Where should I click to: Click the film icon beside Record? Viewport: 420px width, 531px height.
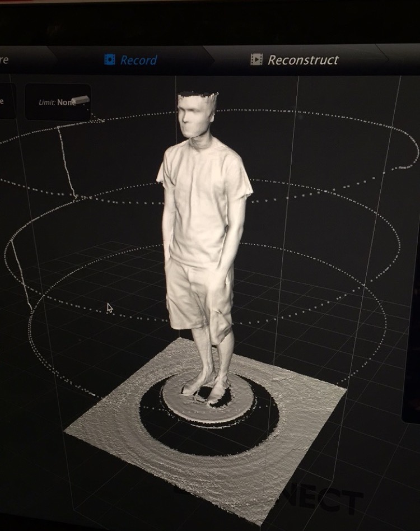(110, 59)
